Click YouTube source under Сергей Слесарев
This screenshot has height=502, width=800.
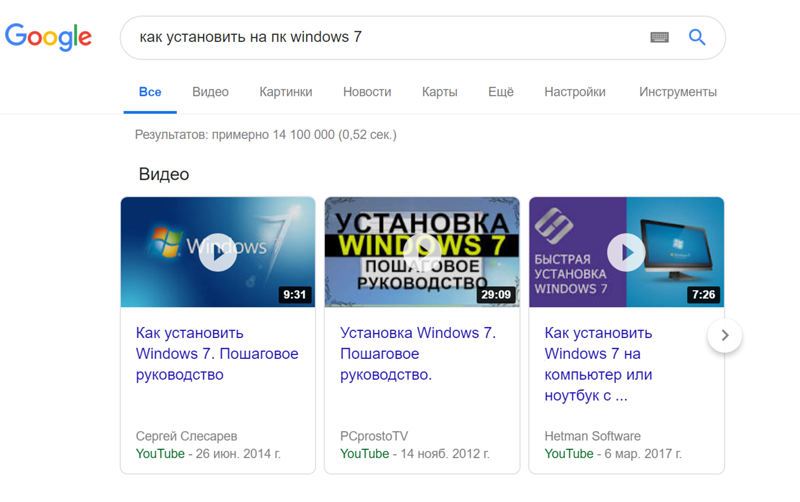(160, 454)
